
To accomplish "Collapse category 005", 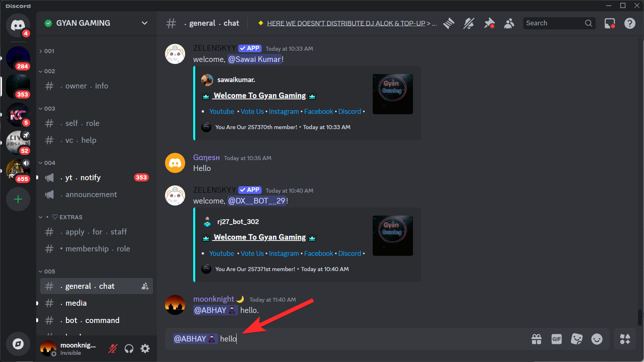I will click(x=47, y=271).
